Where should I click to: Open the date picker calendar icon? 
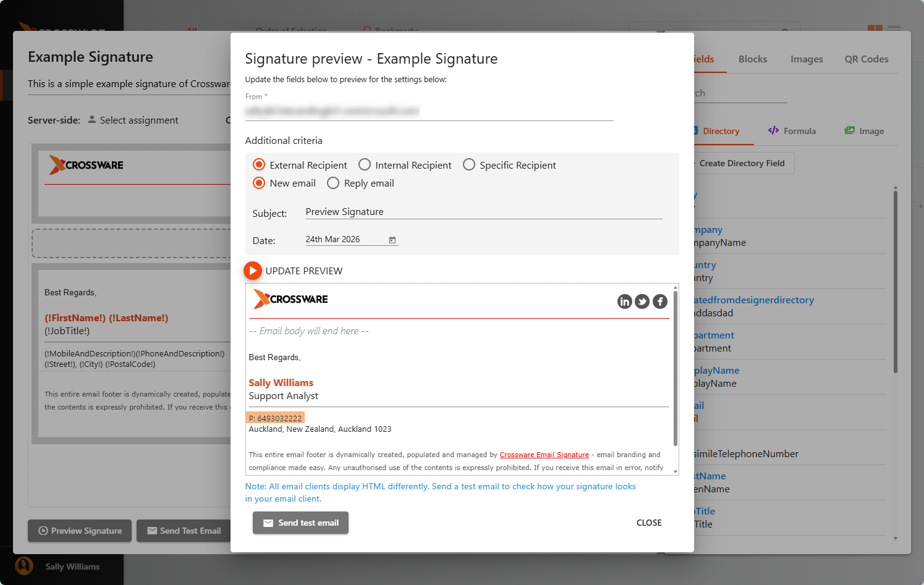(x=392, y=240)
